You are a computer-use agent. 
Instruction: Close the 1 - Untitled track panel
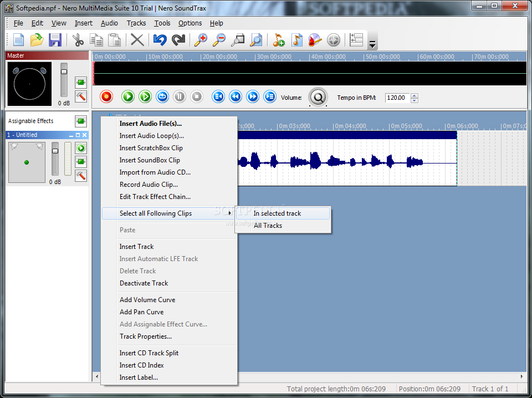84,135
